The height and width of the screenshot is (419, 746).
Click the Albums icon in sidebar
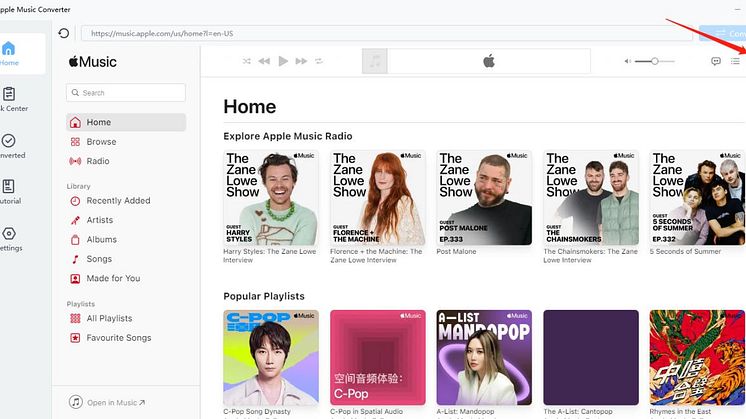(75, 240)
